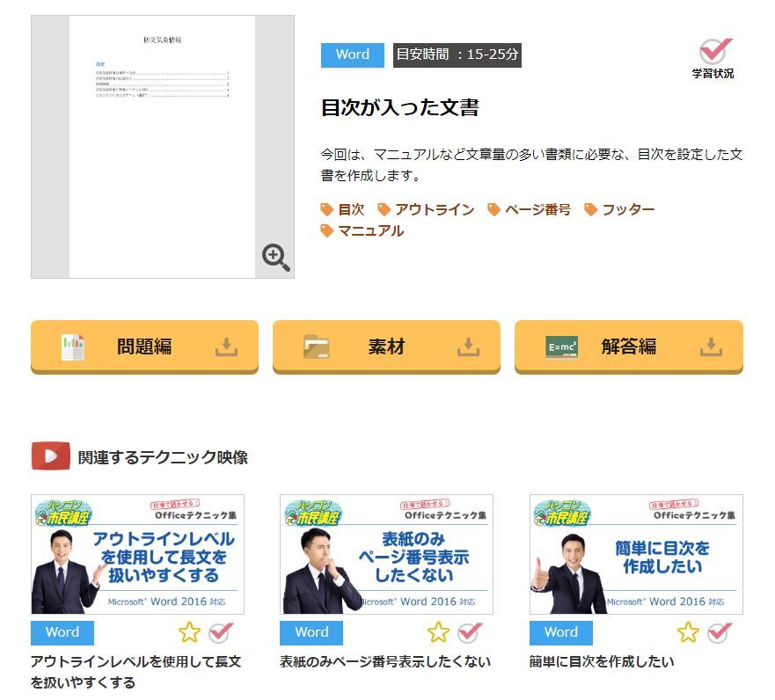
Task: Click the red video play icon
Action: (x=50, y=456)
